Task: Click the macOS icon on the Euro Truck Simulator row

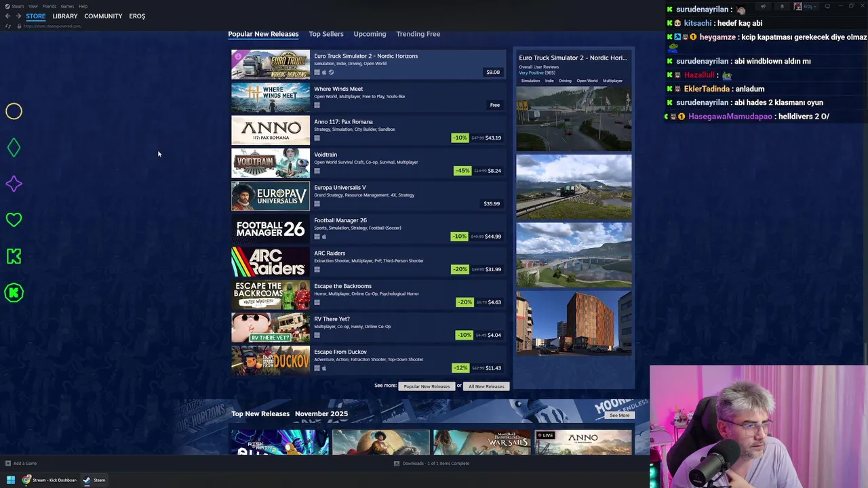Action: click(x=324, y=73)
